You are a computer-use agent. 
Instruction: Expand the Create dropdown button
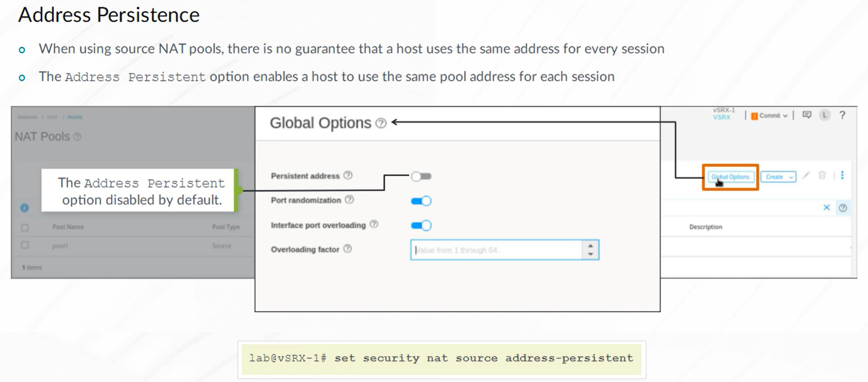pyautogui.click(x=778, y=177)
